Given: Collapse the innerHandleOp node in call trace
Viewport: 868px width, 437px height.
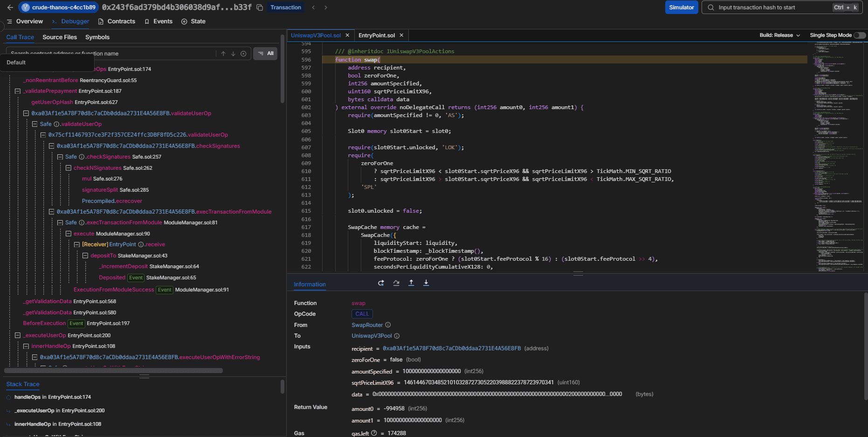Looking at the screenshot, I should 26,346.
